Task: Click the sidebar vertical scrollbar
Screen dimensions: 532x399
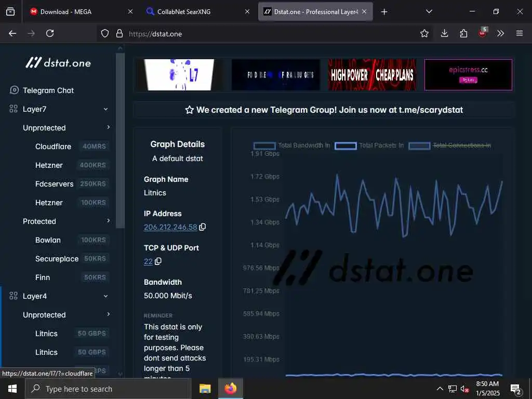Action: point(120,141)
